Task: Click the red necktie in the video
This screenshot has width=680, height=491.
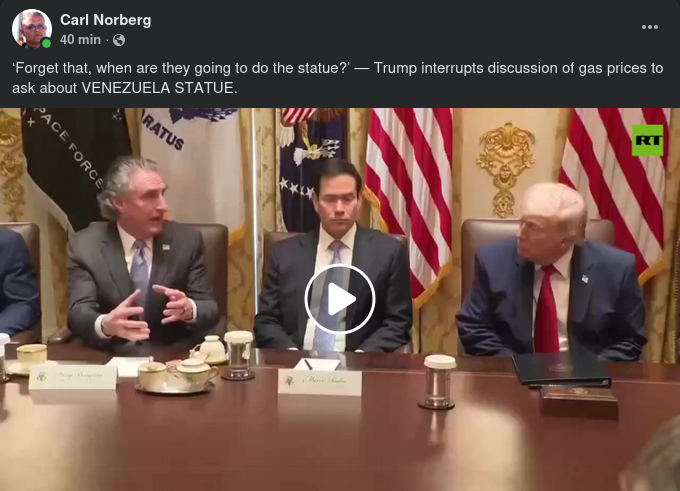Action: (546, 308)
